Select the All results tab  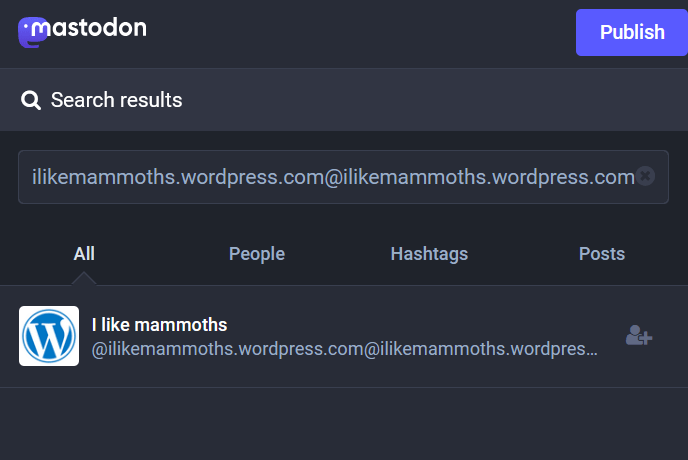(x=84, y=254)
